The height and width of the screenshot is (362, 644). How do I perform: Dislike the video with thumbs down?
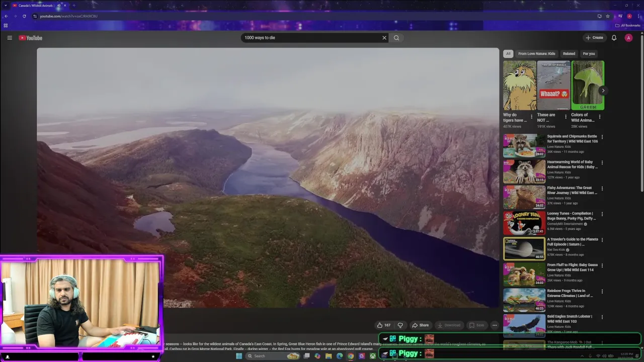point(400,325)
